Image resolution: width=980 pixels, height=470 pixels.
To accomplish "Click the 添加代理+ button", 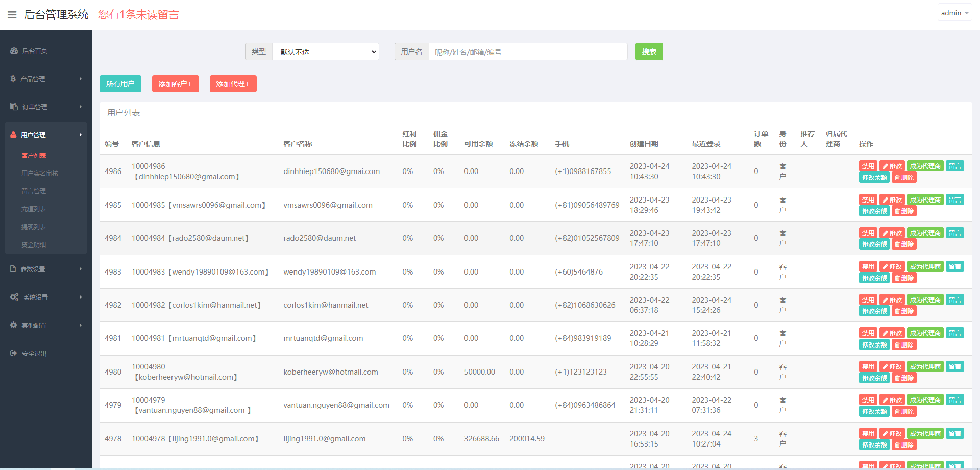I will click(233, 84).
